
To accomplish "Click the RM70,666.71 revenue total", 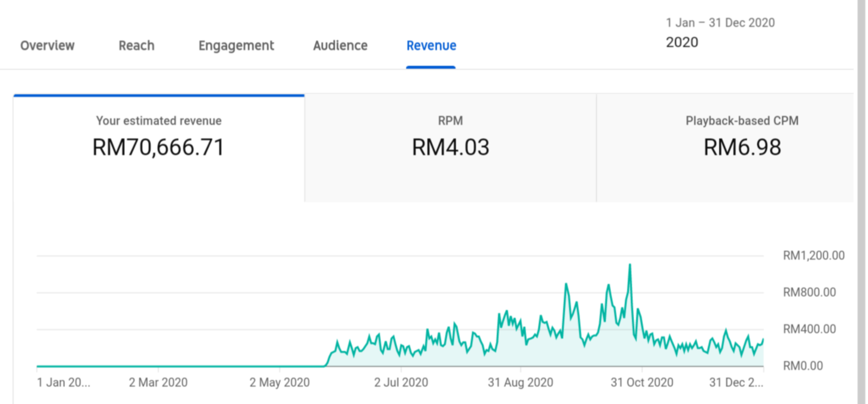I will point(159,147).
